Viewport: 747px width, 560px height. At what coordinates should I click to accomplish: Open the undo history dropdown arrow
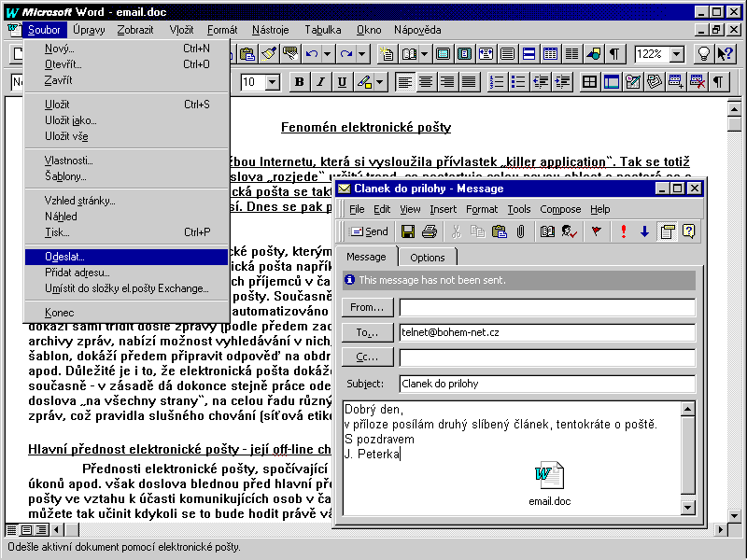click(327, 54)
